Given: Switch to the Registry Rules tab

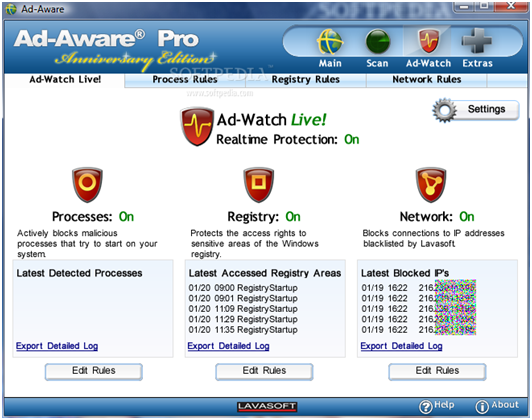Looking at the screenshot, I should click(x=306, y=79).
